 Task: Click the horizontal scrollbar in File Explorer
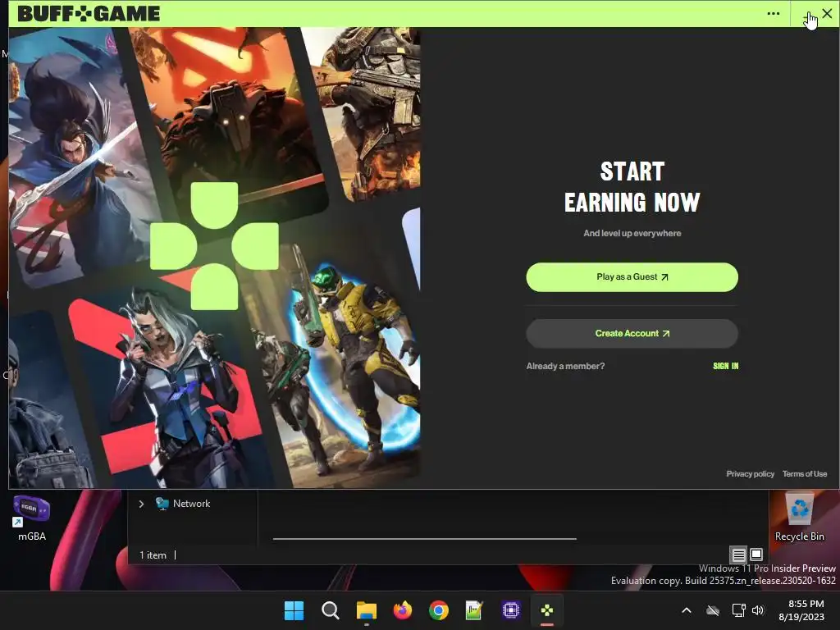click(x=424, y=538)
